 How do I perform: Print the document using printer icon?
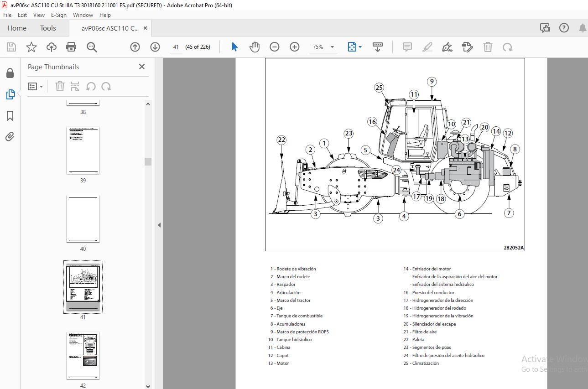[71, 47]
